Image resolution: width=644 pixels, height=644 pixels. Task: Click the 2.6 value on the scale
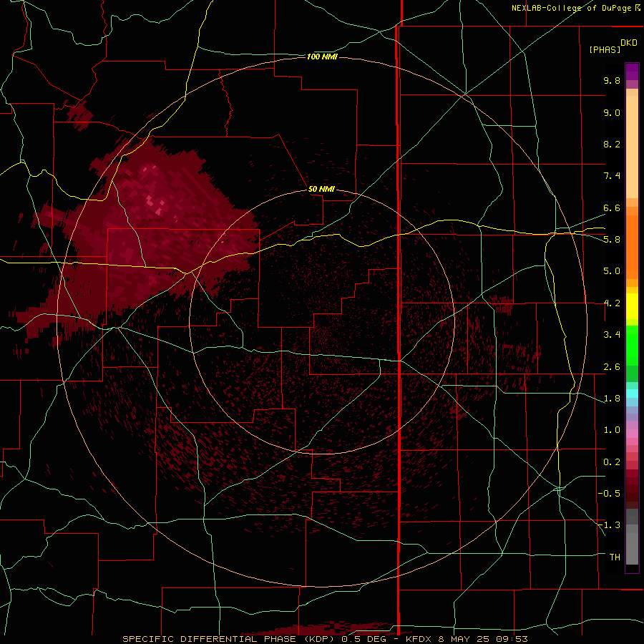612,367
